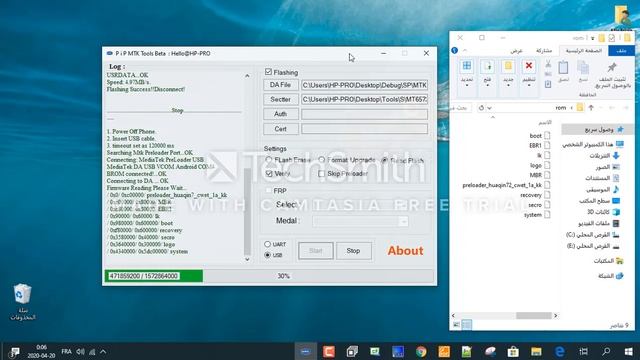Viewport: 640px width, 360px height.
Task: Click the DA File button
Action: (280, 85)
